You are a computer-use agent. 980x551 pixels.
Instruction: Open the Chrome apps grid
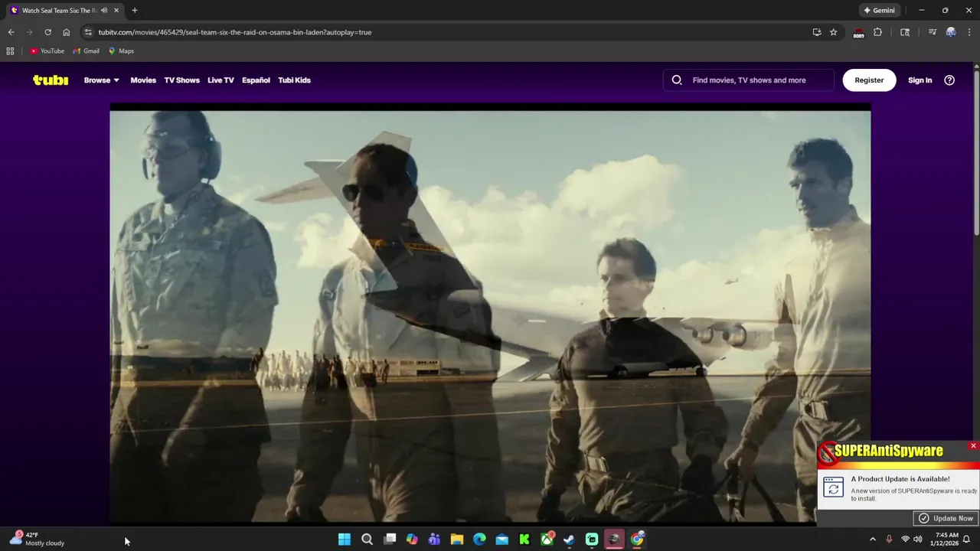click(x=10, y=51)
